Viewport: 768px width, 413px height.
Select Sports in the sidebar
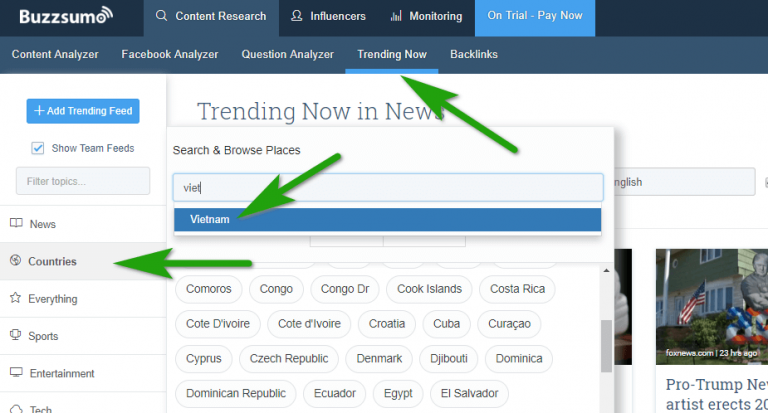(83, 336)
